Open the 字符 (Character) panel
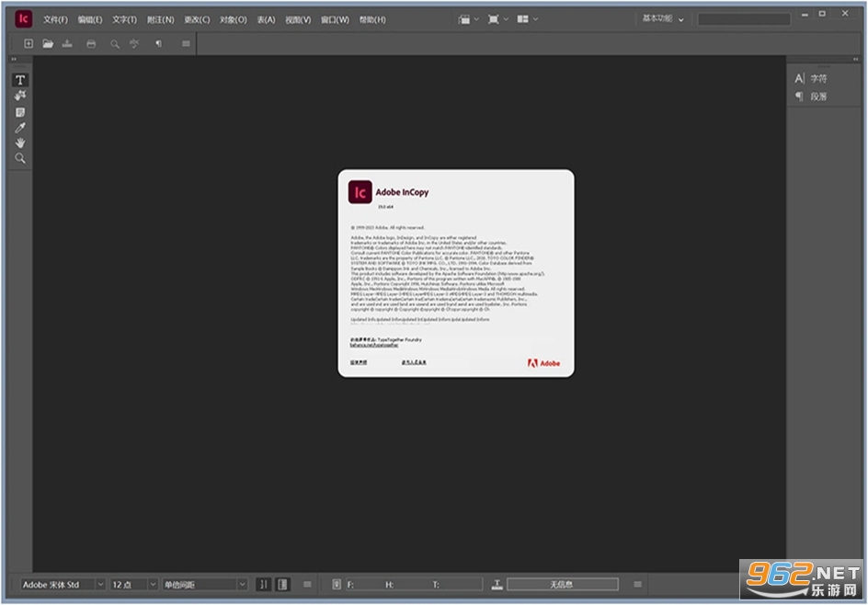The width and height of the screenshot is (868, 605). tap(812, 78)
